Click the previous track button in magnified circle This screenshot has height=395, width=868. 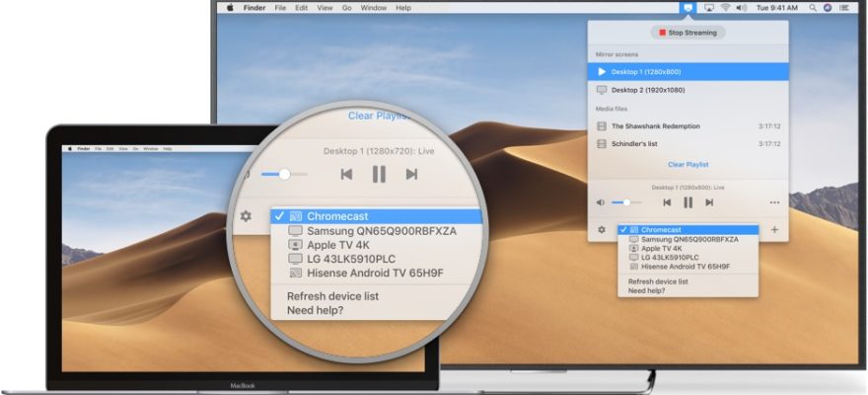[x=346, y=174]
